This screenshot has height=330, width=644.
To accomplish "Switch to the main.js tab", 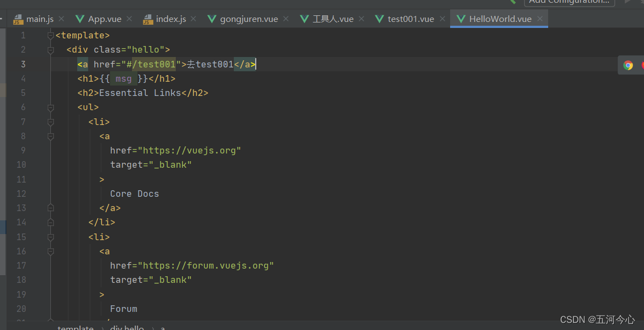I will point(34,19).
